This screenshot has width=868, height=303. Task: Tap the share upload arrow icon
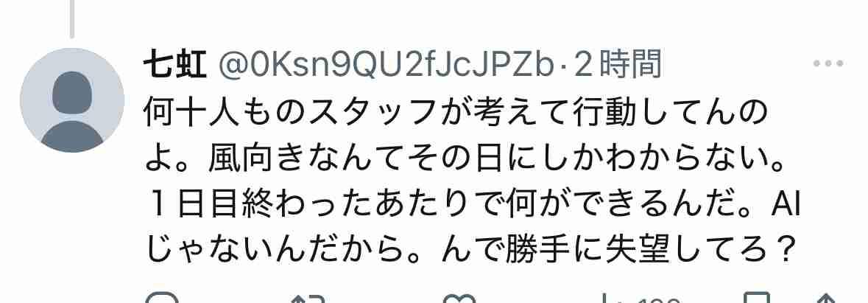click(x=826, y=299)
